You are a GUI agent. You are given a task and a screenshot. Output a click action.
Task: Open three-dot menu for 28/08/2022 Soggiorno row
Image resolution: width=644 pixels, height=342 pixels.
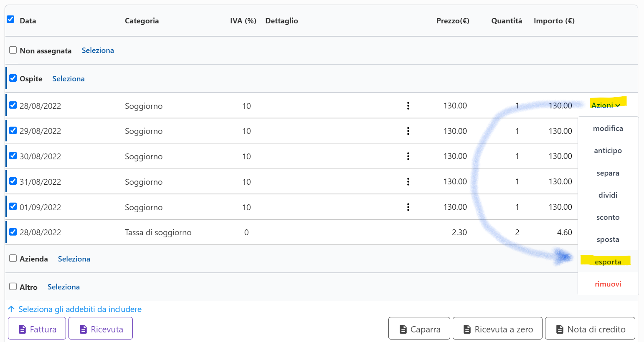click(x=408, y=106)
